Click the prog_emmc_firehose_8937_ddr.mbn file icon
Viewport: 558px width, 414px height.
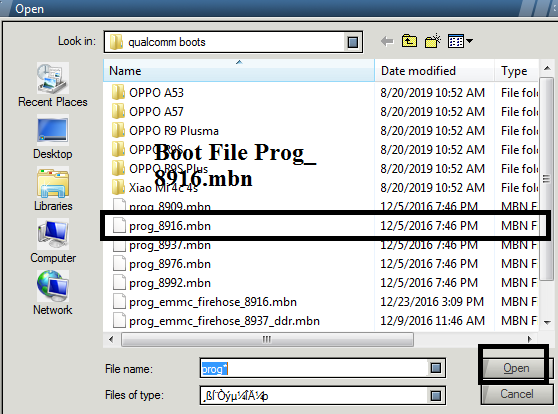pos(119,321)
